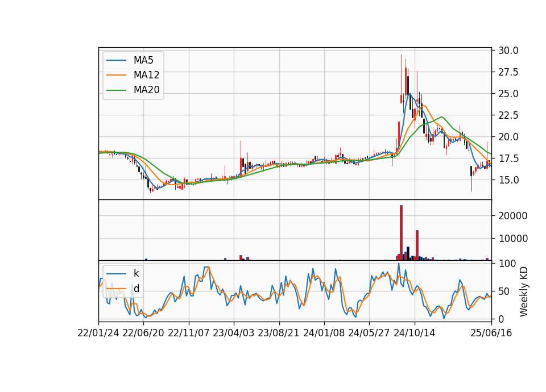Click the 100 KD axis label

click(507, 264)
